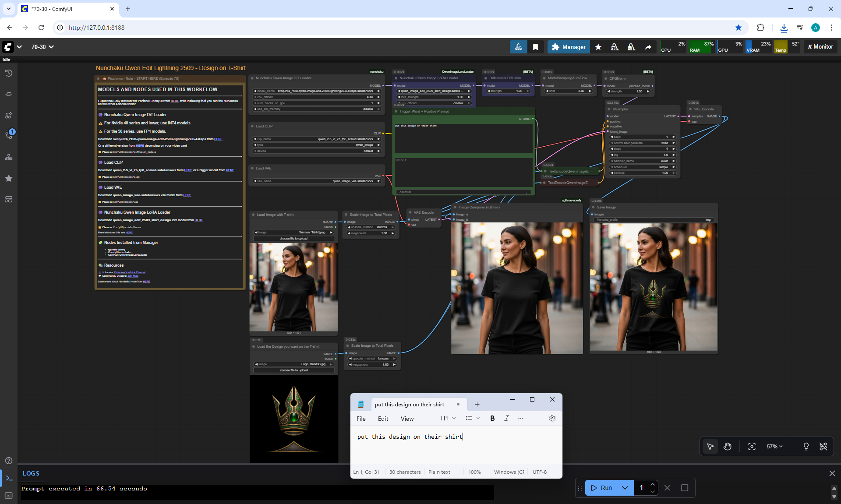841x504 pixels.
Task: Toggle link visibility icon in canvas toolbar
Action: click(823, 446)
